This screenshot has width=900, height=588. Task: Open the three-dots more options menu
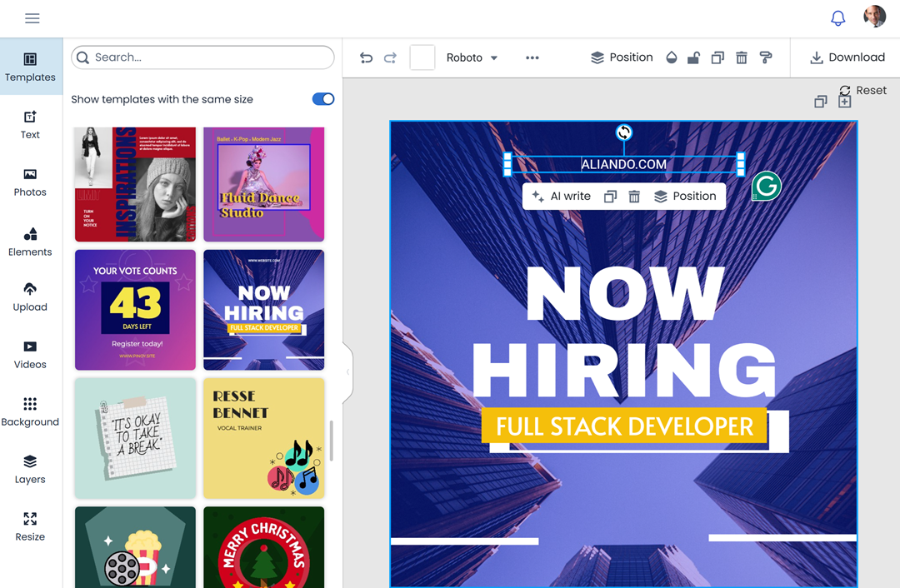point(532,57)
